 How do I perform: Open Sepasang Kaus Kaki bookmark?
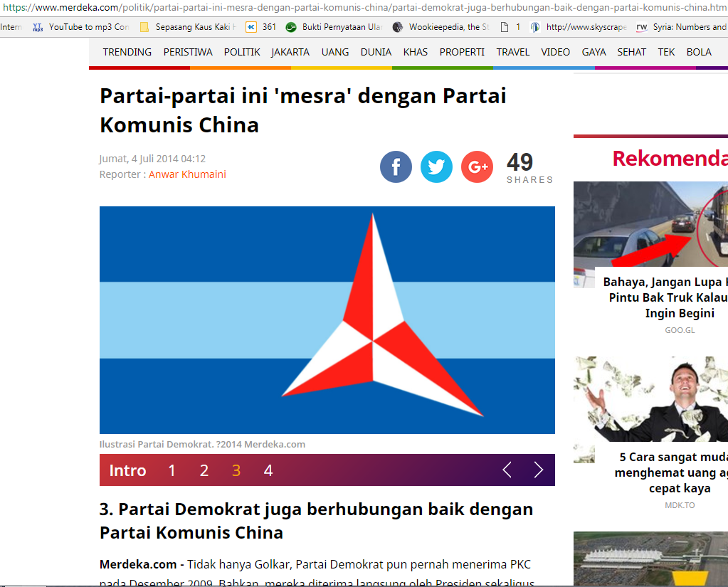tap(188, 27)
